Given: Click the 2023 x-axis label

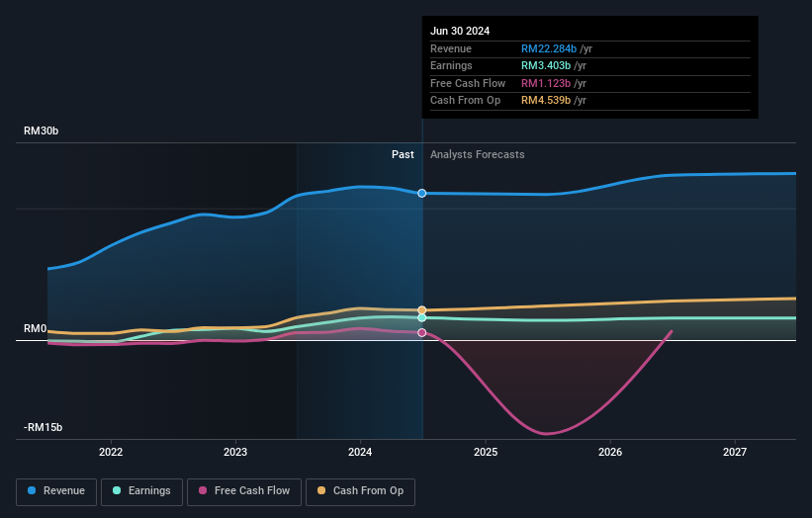Looking at the screenshot, I should pos(235,452).
